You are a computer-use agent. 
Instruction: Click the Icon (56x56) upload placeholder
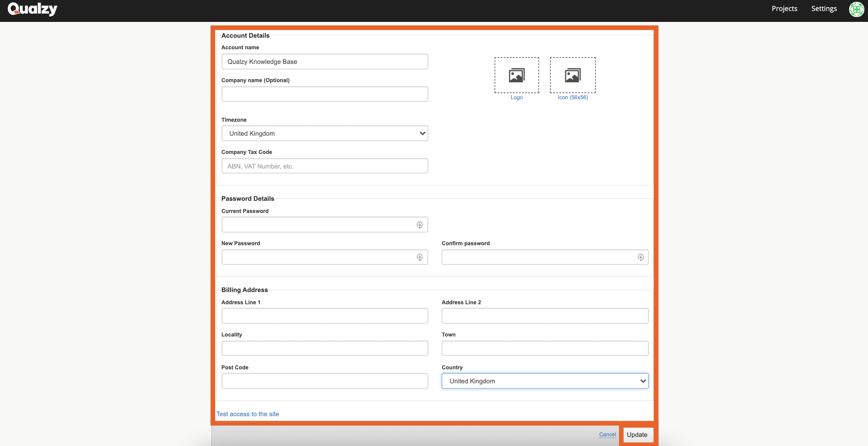pos(572,75)
